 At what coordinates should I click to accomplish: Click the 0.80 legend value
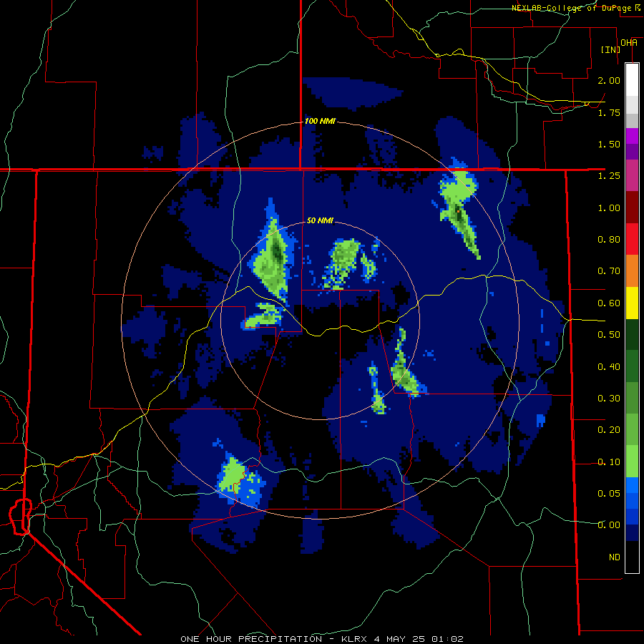click(609, 240)
